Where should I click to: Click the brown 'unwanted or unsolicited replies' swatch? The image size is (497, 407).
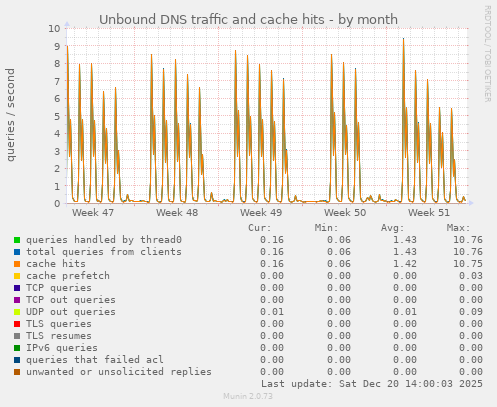click(x=17, y=372)
